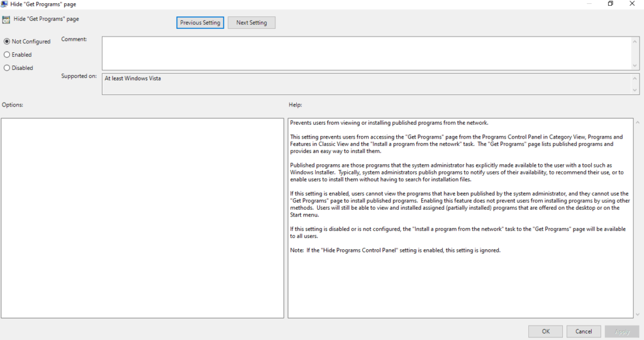
Task: Close the Hide "Get Programs" page window
Action: (633, 4)
